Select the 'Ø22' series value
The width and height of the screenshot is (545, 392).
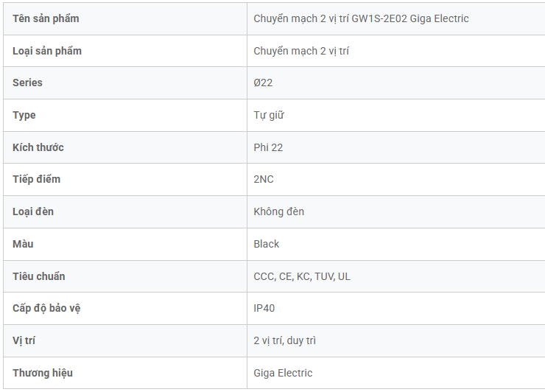tap(263, 83)
